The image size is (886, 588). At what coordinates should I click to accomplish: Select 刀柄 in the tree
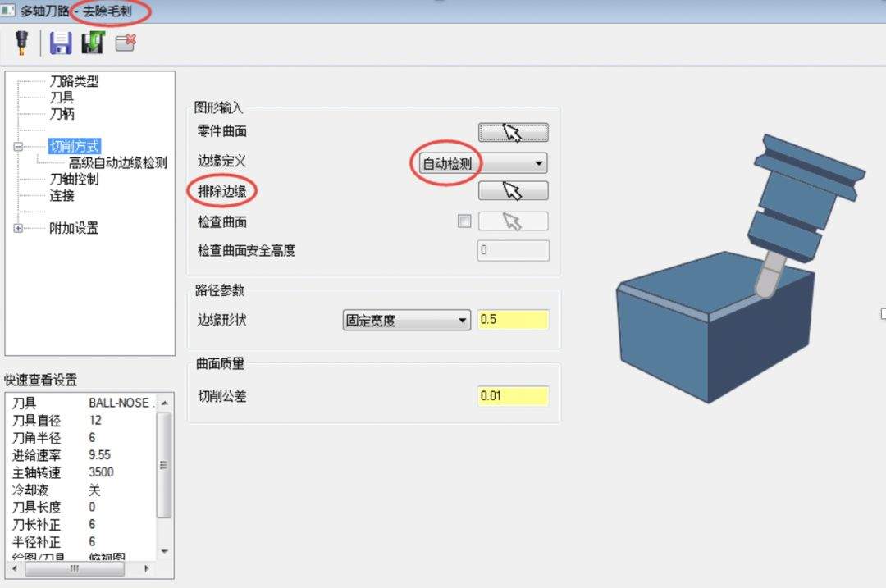[62, 113]
